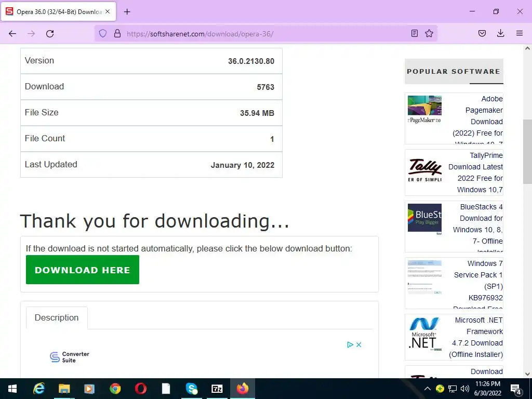Click scrollbar up arrow
The image size is (532, 399).
[x=527, y=48]
